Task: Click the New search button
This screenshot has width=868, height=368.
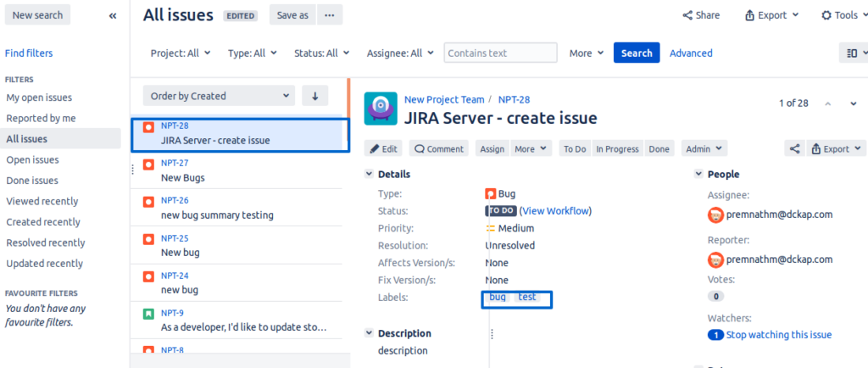Action: click(x=37, y=15)
